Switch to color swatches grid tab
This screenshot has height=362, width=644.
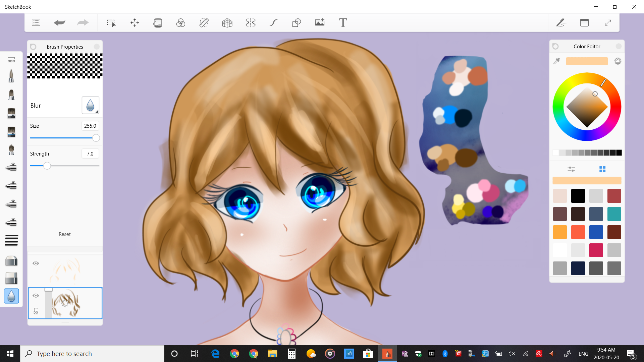(x=602, y=169)
